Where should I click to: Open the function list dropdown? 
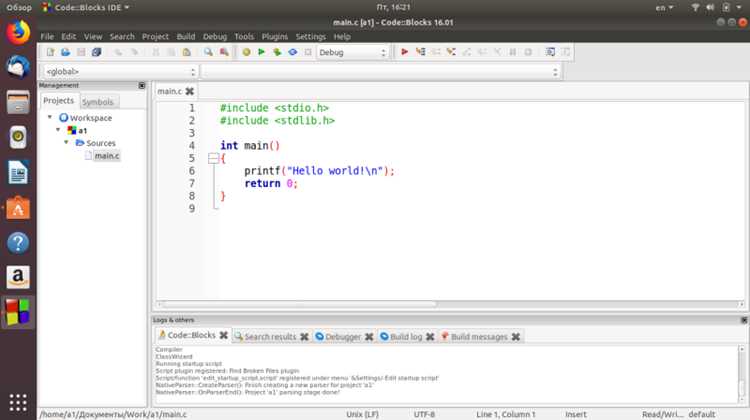[x=381, y=72]
